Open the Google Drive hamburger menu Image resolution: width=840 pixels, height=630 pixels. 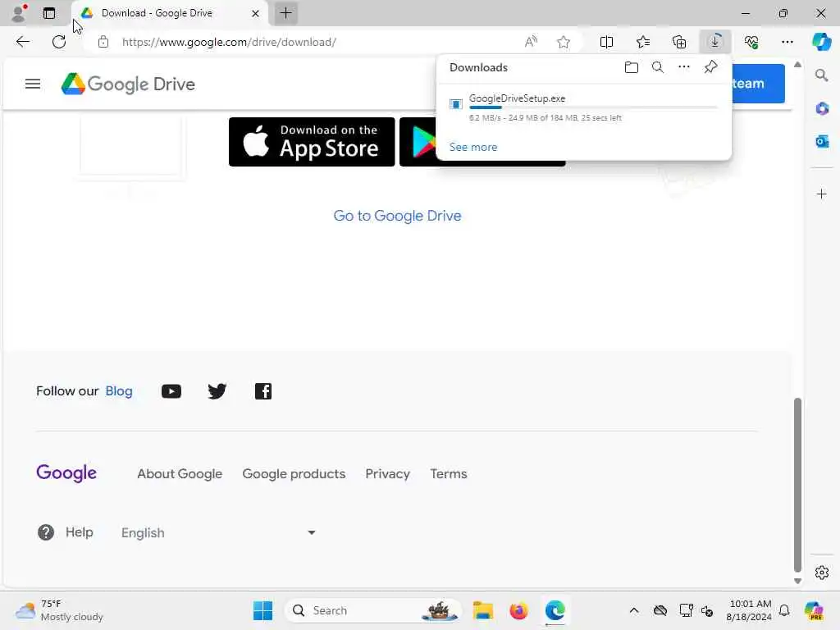33,84
